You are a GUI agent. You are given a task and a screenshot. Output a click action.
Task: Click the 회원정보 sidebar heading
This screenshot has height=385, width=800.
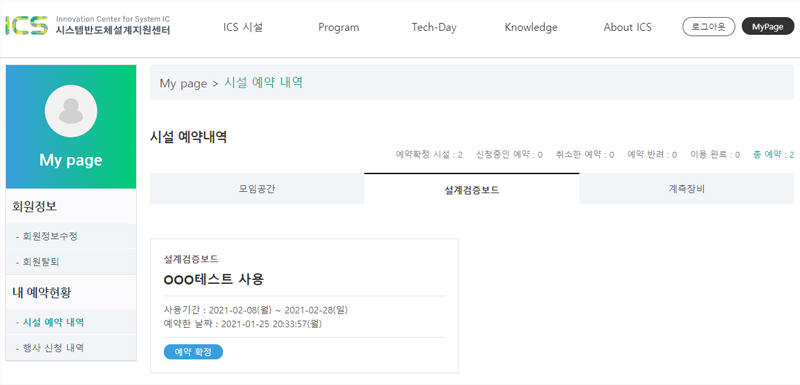(35, 207)
